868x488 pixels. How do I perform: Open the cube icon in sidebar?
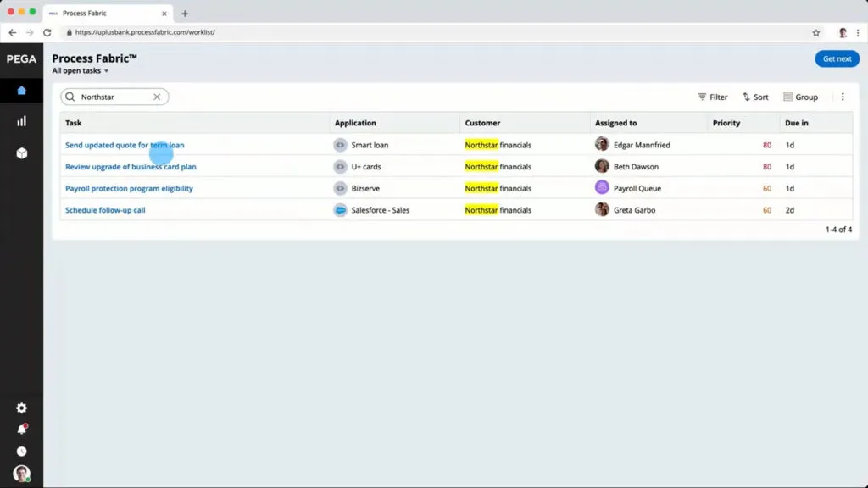[21, 153]
